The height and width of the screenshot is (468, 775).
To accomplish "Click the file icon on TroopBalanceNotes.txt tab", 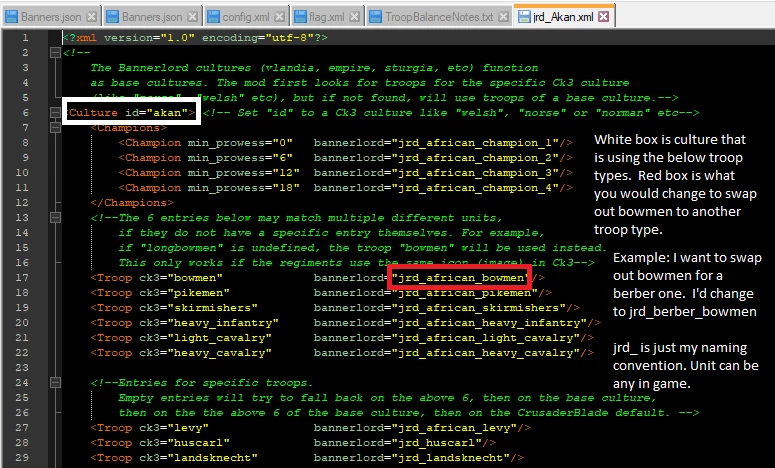I will click(376, 17).
